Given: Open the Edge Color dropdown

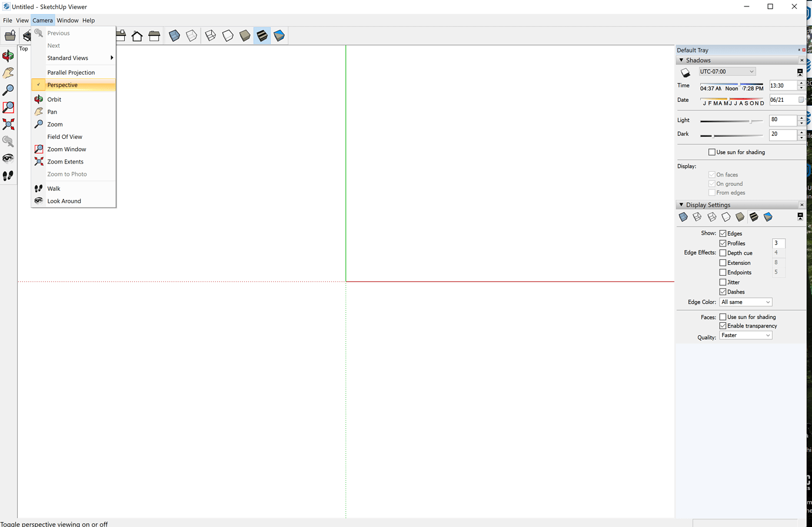Looking at the screenshot, I should [x=746, y=302].
